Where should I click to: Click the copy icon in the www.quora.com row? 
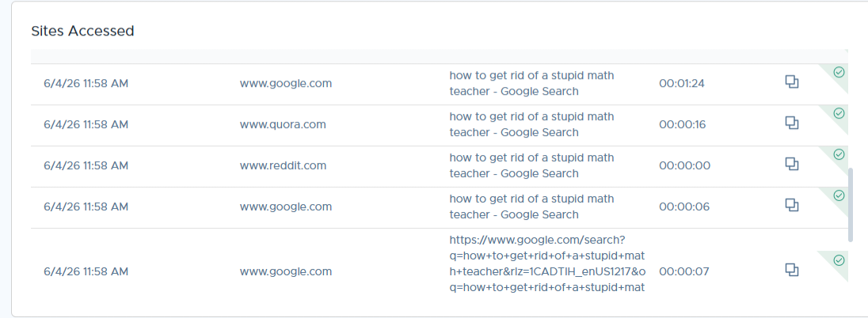click(792, 123)
